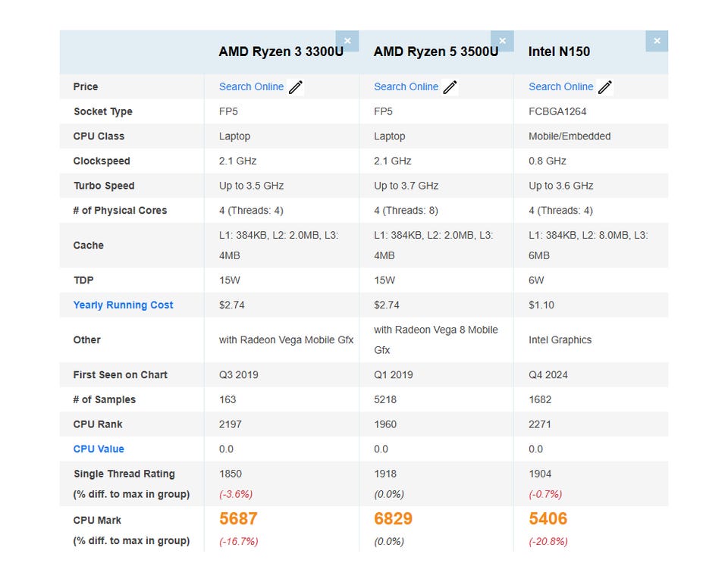The width and height of the screenshot is (728, 582).
Task: Open the CPU Value link
Action: coord(99,449)
